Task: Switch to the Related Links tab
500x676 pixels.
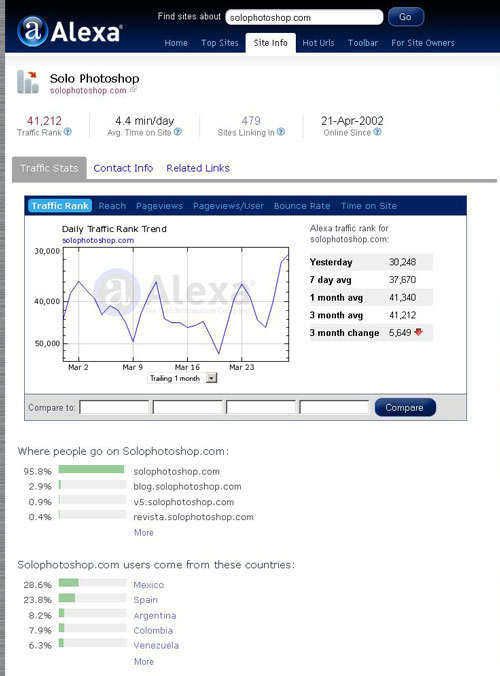Action: pyautogui.click(x=198, y=168)
